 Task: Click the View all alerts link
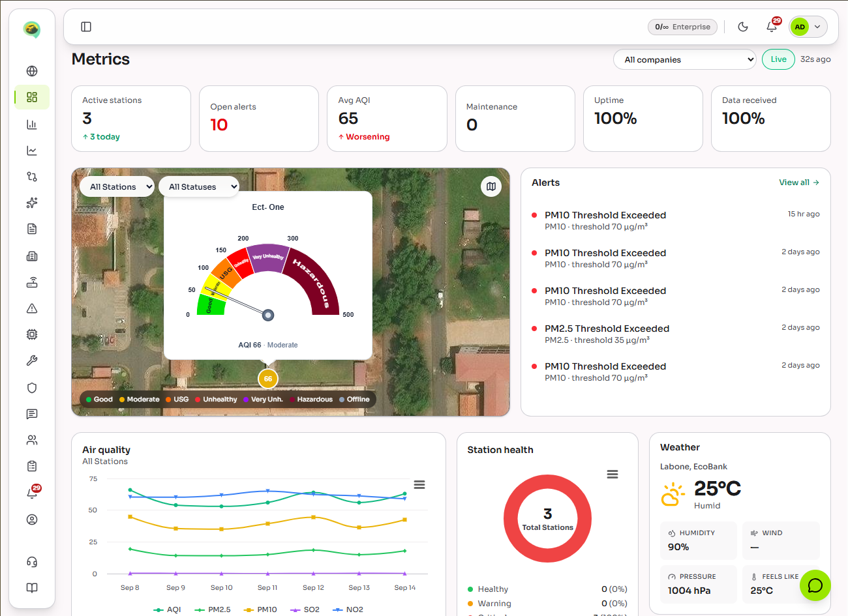click(x=799, y=183)
